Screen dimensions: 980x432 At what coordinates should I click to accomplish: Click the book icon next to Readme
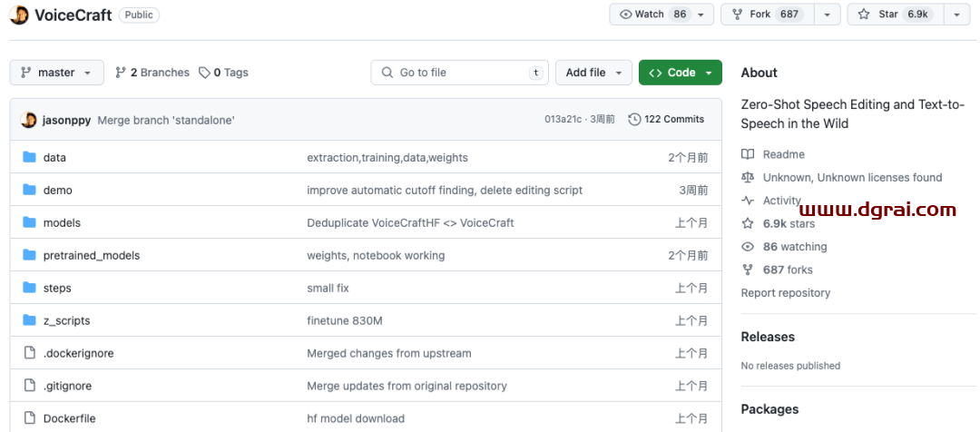(748, 154)
